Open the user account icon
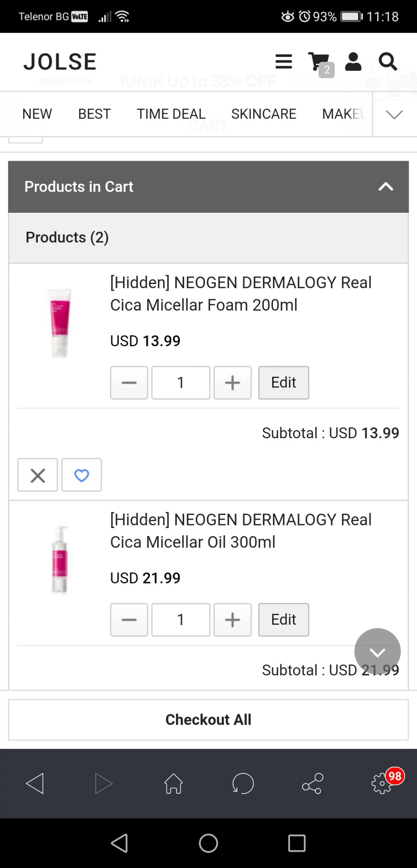 pyautogui.click(x=353, y=62)
